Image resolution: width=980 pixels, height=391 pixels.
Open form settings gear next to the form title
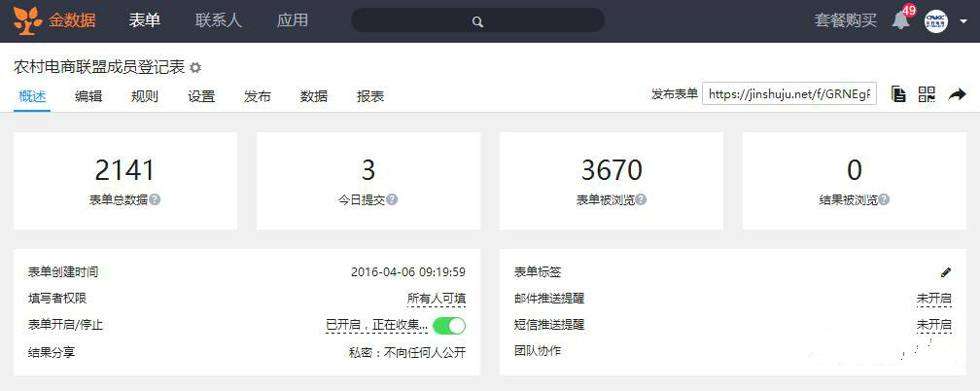click(195, 67)
